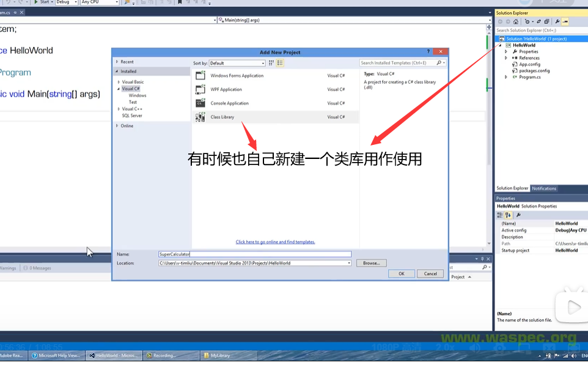Expand Properties node in Solution Explorer
The image size is (588, 365).
pos(506,52)
